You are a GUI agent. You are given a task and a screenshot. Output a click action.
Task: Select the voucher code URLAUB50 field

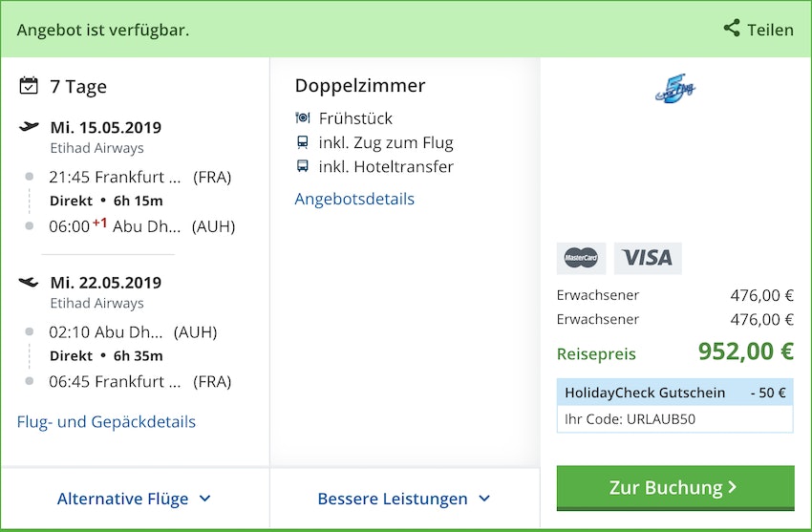(x=674, y=418)
